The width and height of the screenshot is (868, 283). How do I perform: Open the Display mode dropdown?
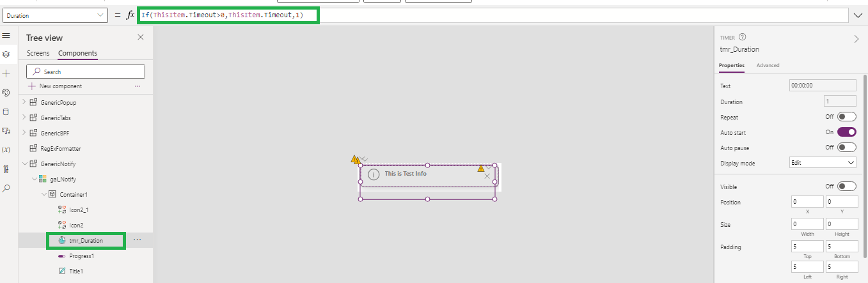point(823,163)
